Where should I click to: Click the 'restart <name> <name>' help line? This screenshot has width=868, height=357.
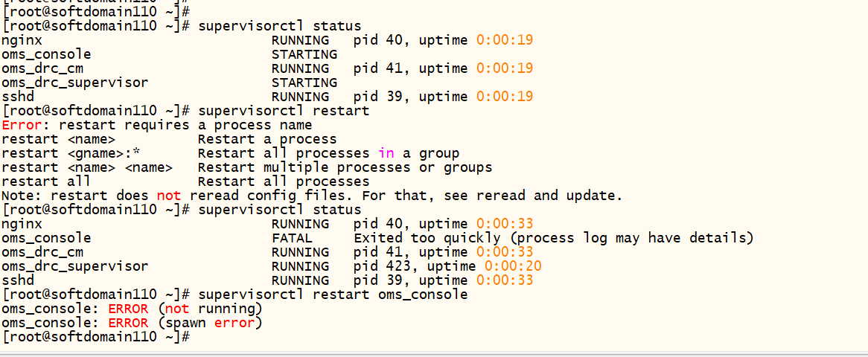(x=247, y=167)
